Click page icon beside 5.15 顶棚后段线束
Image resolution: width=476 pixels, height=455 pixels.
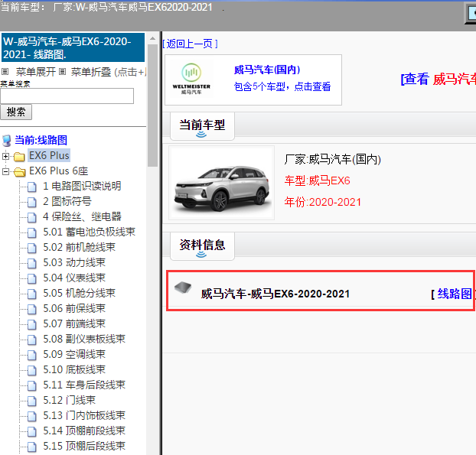(32, 447)
